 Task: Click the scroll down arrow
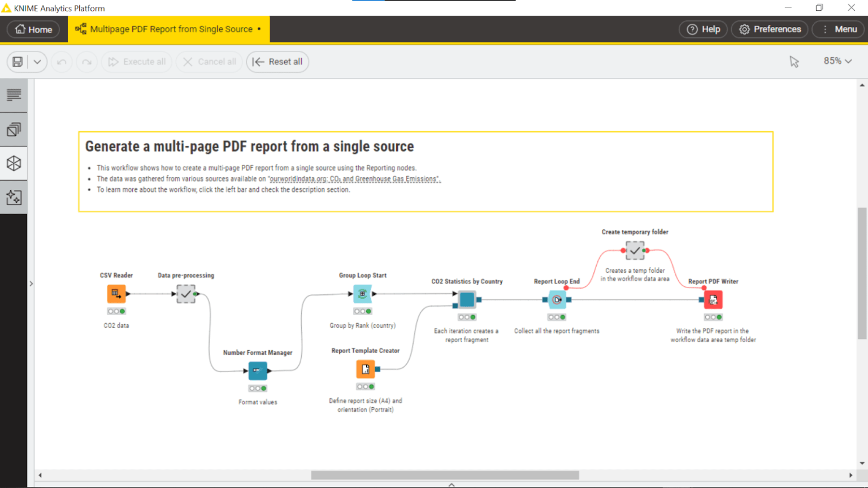click(862, 463)
